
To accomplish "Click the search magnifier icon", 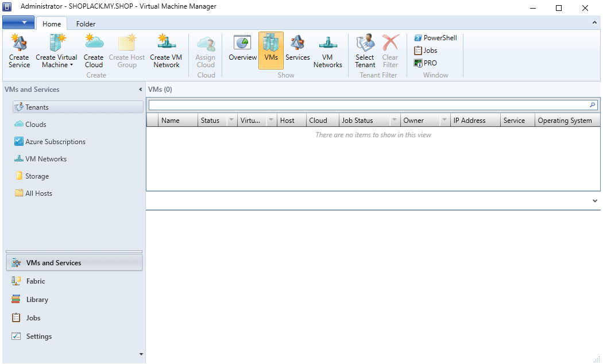I will [x=593, y=105].
